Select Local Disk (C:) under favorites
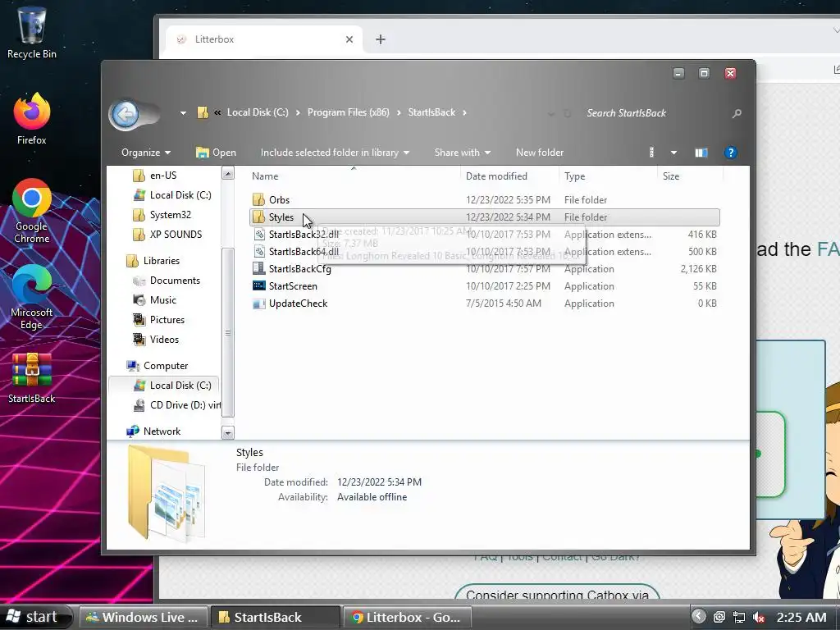The image size is (840, 630). tap(172, 195)
